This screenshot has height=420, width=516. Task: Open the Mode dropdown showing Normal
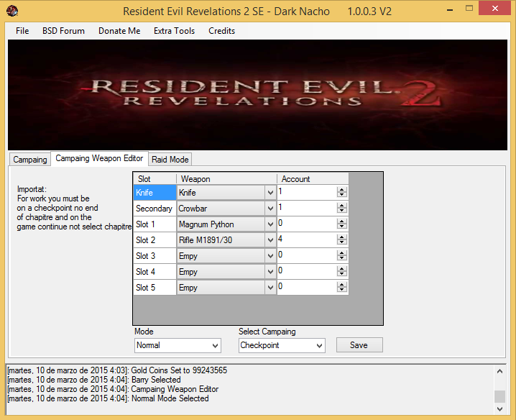215,346
